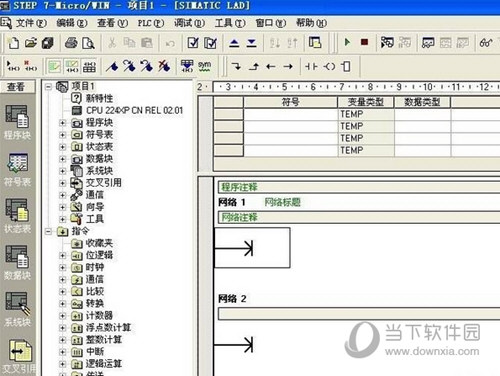Click the Paste clipboard icon
The height and width of the screenshot is (376, 500).
click(147, 43)
